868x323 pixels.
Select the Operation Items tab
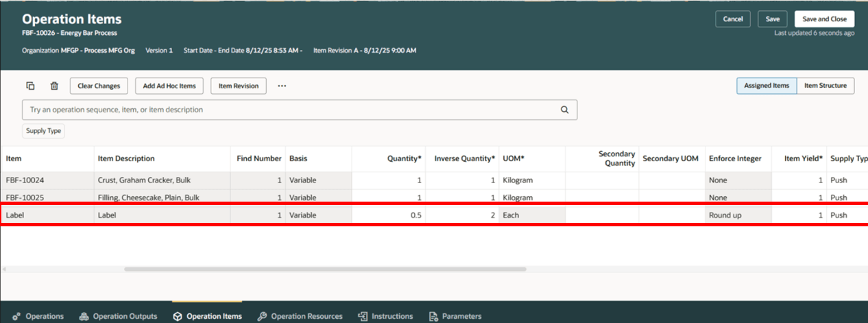point(207,316)
